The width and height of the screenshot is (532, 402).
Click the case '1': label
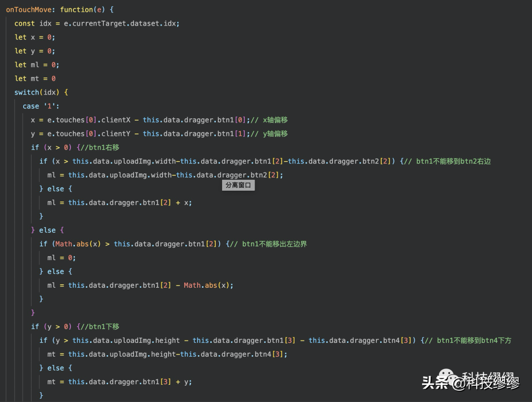[x=41, y=106]
